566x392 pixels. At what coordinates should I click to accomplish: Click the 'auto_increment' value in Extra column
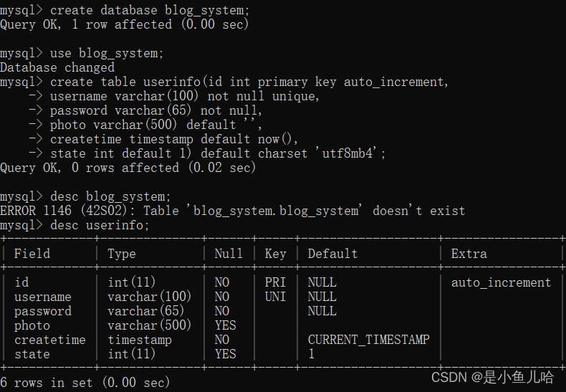pyautogui.click(x=501, y=282)
